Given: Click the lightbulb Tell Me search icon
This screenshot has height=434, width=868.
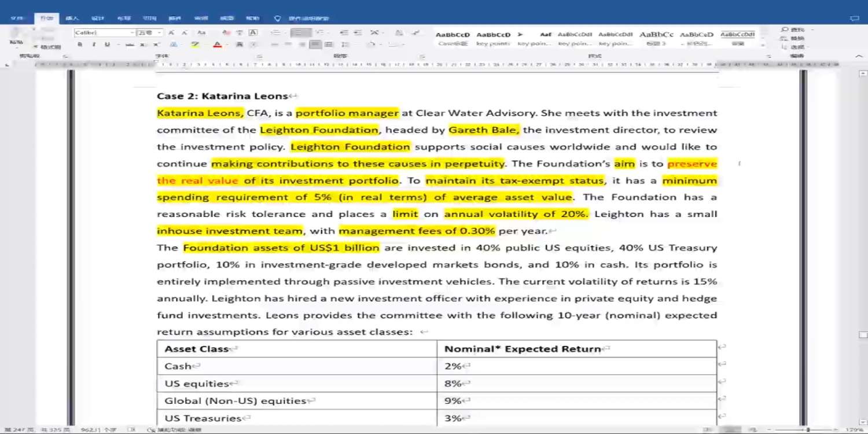Looking at the screenshot, I should 277,19.
